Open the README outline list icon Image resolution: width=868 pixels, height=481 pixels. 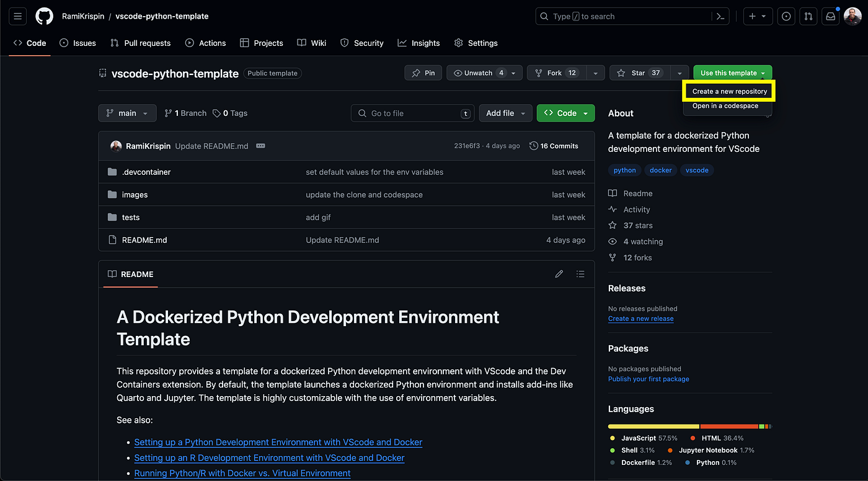[580, 274]
